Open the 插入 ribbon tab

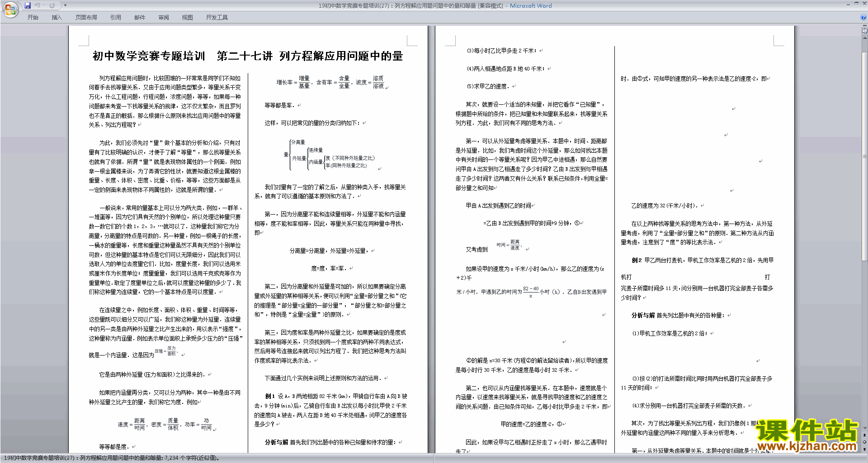(x=57, y=17)
